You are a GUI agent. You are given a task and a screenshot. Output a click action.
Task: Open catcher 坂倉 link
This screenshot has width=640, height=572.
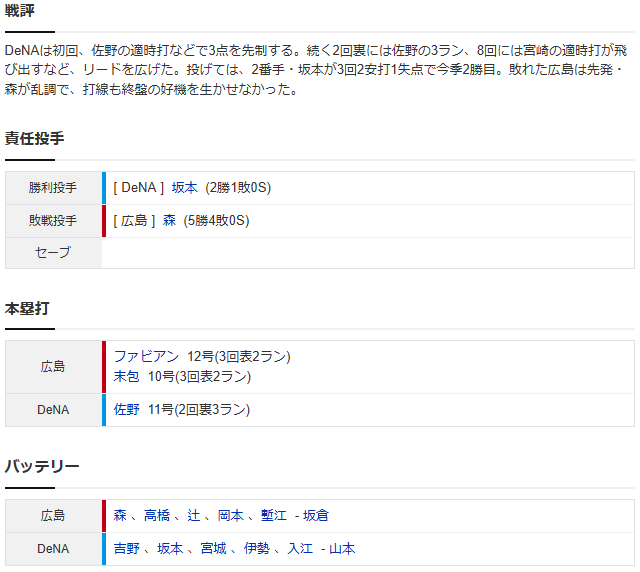point(316,515)
